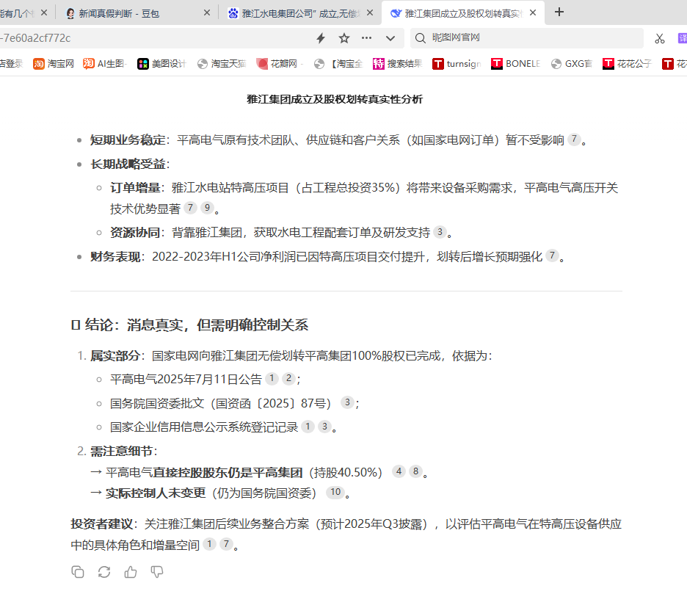The height and width of the screenshot is (616, 687).
Task: Open citation 1 after 公示系统登记记录
Action: point(308,427)
